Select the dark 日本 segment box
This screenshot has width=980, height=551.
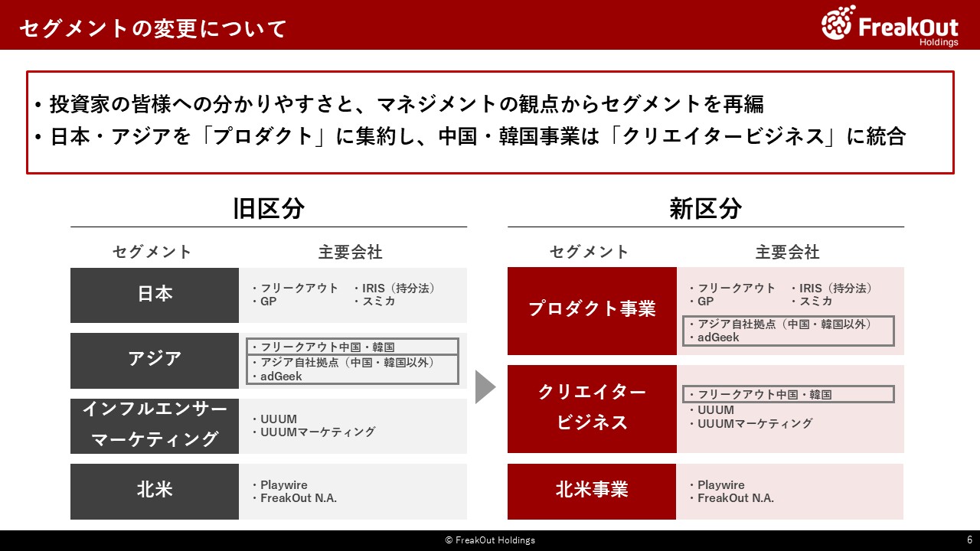point(155,295)
